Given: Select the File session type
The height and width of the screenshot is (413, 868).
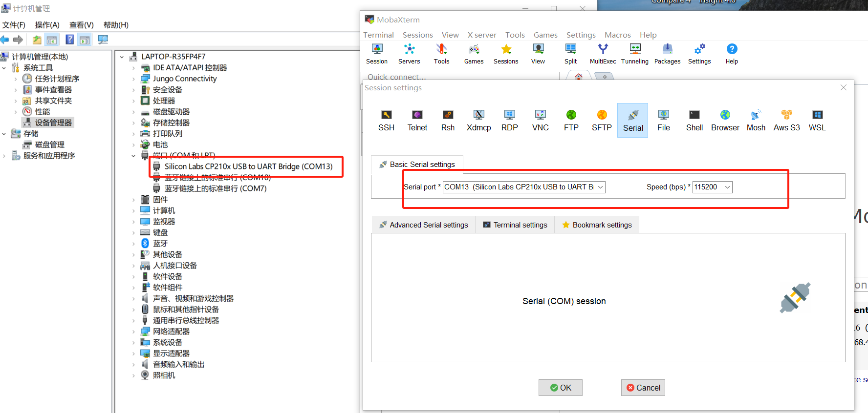Looking at the screenshot, I should pos(663,121).
